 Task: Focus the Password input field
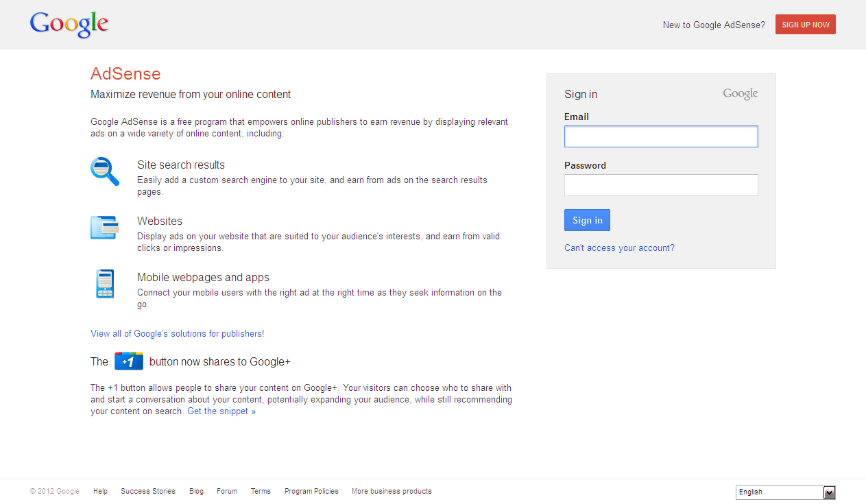tap(660, 185)
